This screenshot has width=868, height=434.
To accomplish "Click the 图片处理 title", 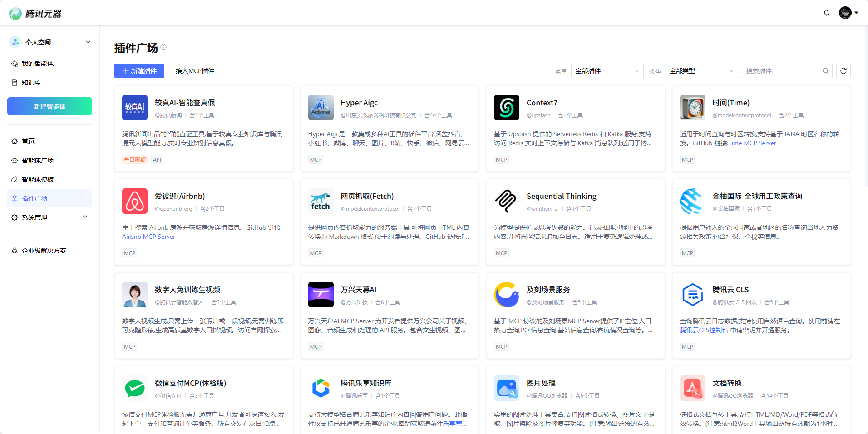I will coord(541,383).
